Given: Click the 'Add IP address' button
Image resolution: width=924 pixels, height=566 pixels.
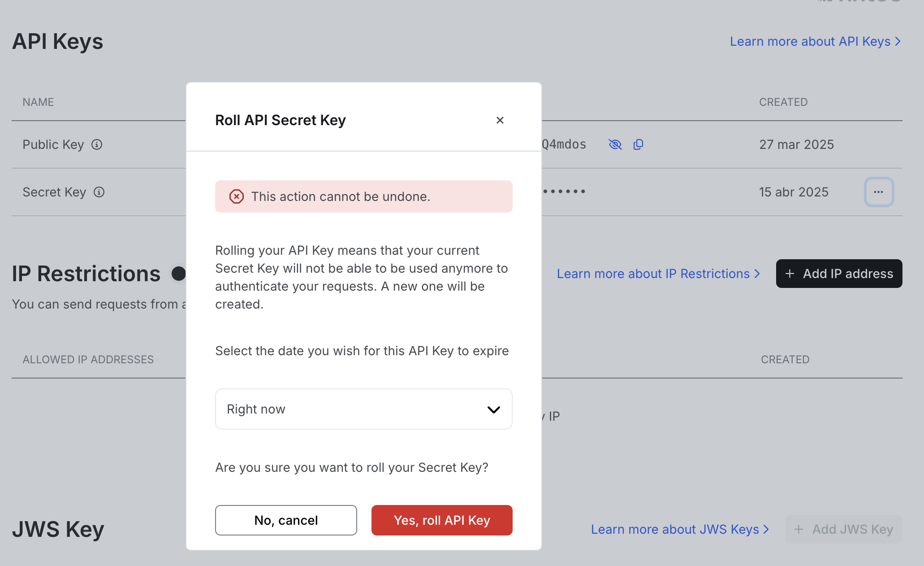Looking at the screenshot, I should 839,274.
